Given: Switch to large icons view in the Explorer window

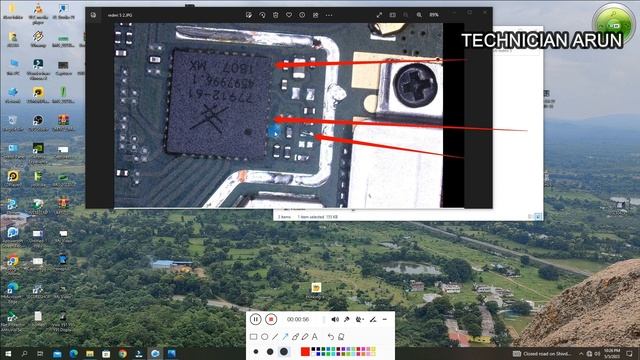Looking at the screenshot, I should point(538,217).
